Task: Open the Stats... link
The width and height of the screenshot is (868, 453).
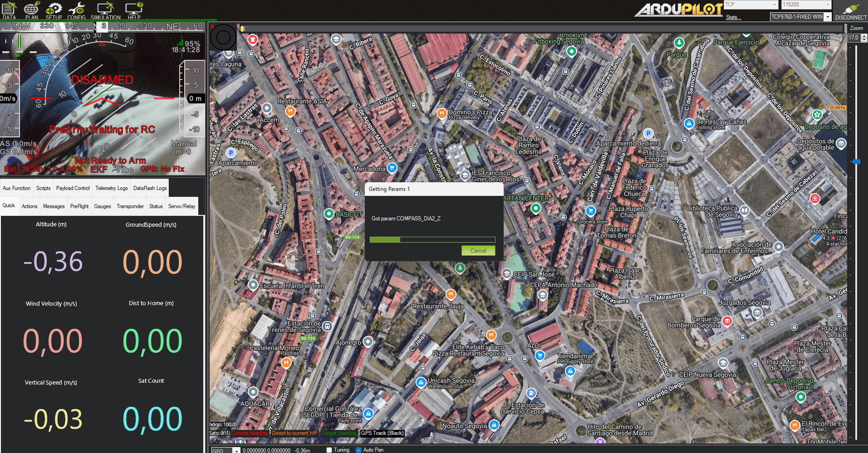Action: 733,17
